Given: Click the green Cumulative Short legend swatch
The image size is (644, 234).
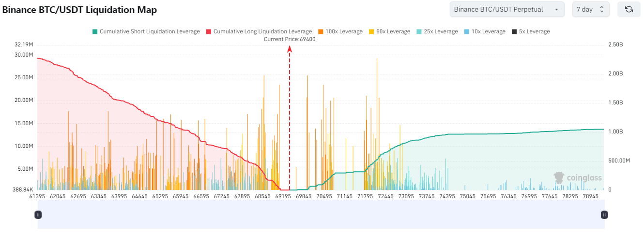Looking at the screenshot, I should (95, 31).
